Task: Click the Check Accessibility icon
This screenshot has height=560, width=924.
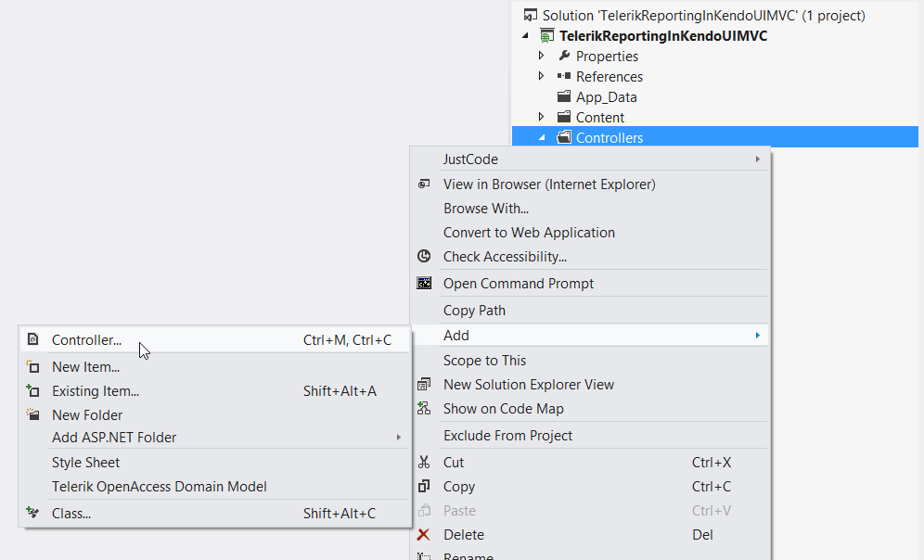Action: tap(424, 257)
